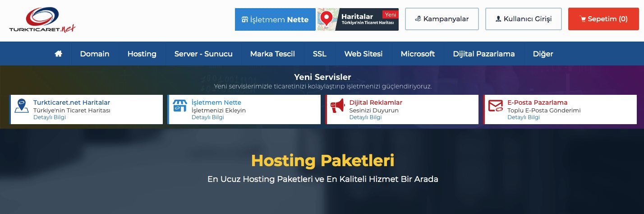Open the Microsoft menu
This screenshot has width=644, height=214.
tap(418, 54)
